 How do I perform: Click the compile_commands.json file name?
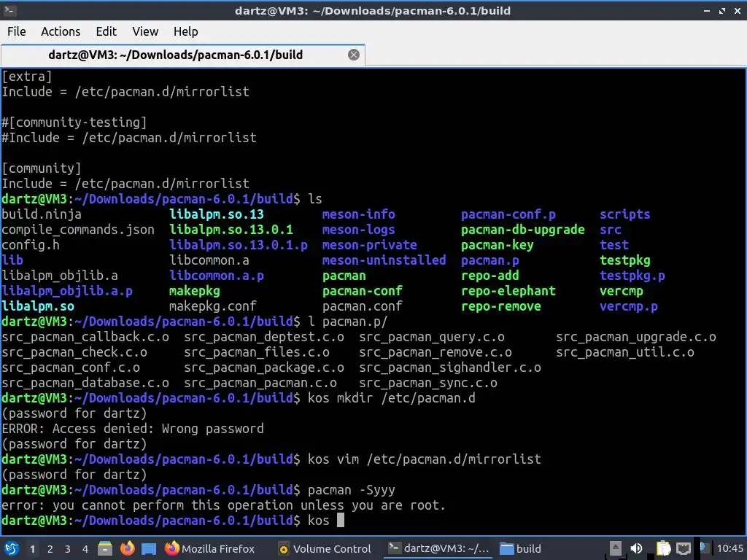pyautogui.click(x=78, y=230)
